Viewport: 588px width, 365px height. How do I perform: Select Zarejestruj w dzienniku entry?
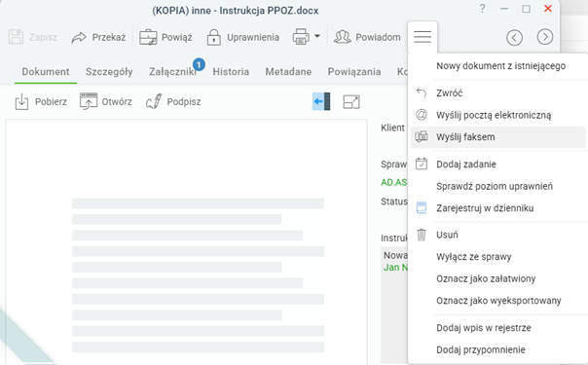click(x=485, y=208)
